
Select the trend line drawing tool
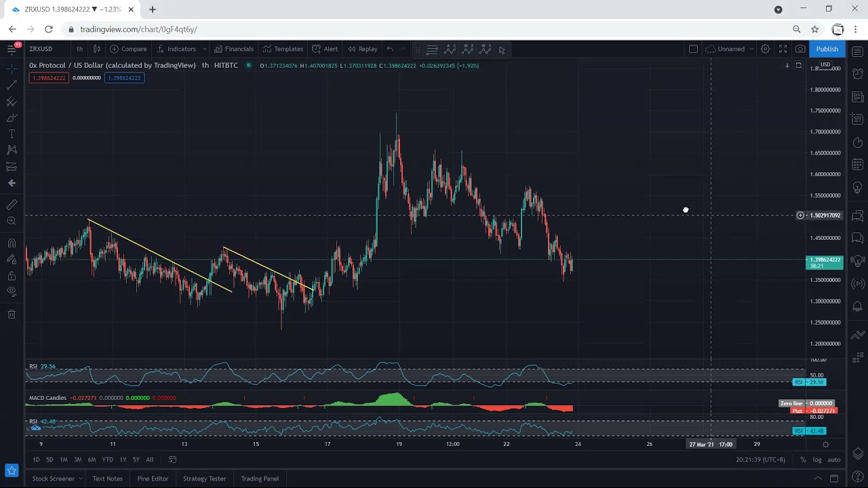point(12,85)
